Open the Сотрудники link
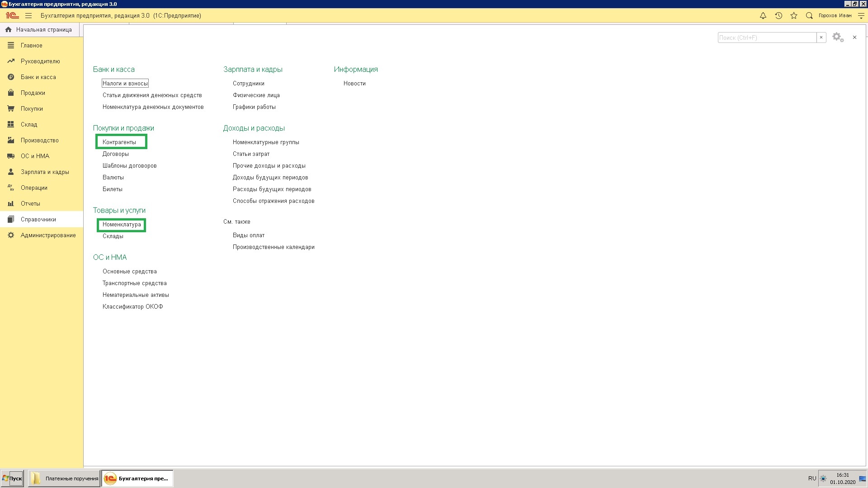868x488 pixels. click(x=249, y=84)
